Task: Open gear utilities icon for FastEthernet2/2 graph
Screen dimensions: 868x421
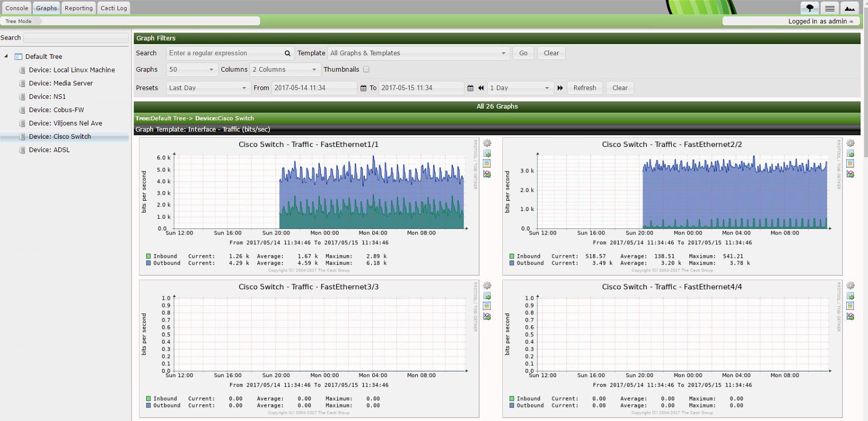Action: click(850, 143)
